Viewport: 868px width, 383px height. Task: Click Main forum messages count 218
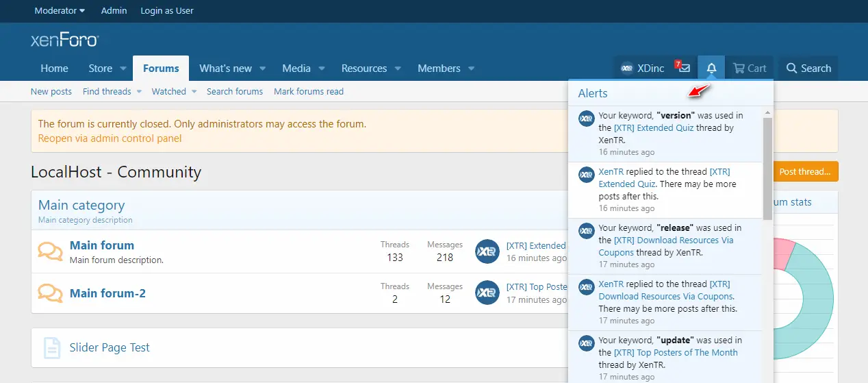pos(445,258)
